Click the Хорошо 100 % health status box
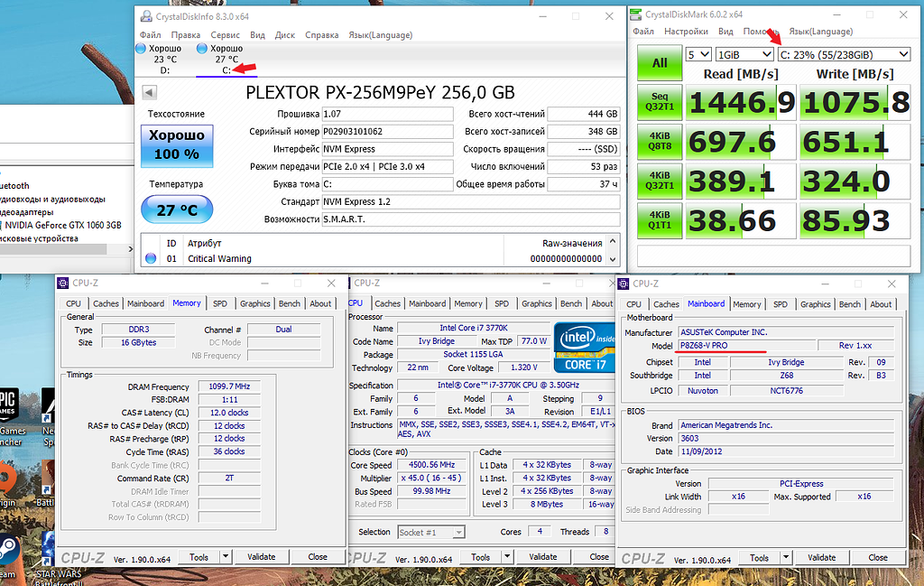 click(177, 145)
